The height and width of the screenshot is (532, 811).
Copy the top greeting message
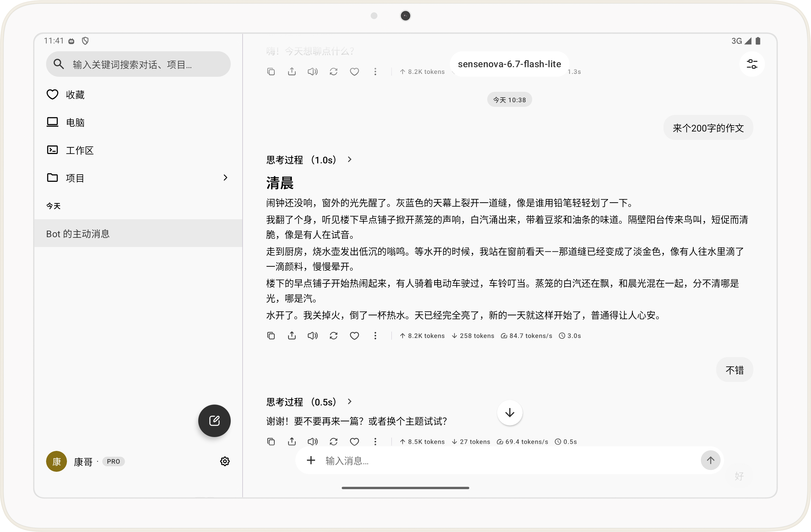[x=271, y=72]
